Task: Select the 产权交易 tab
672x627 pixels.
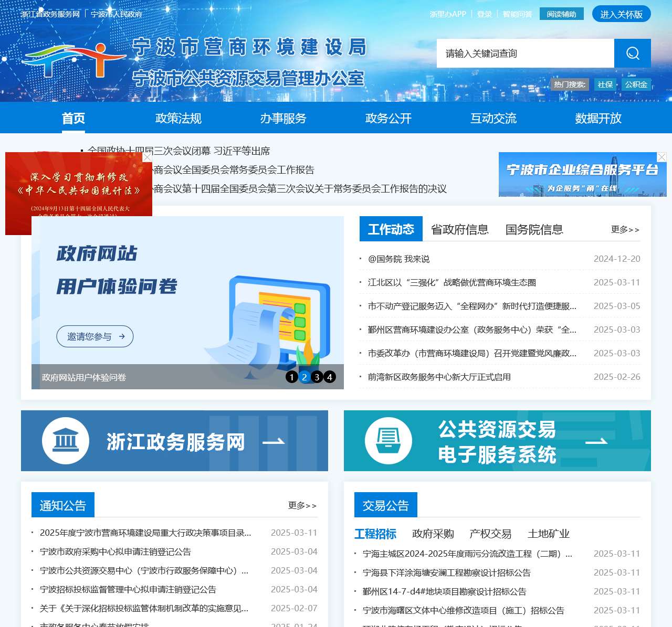Action: pos(491,534)
